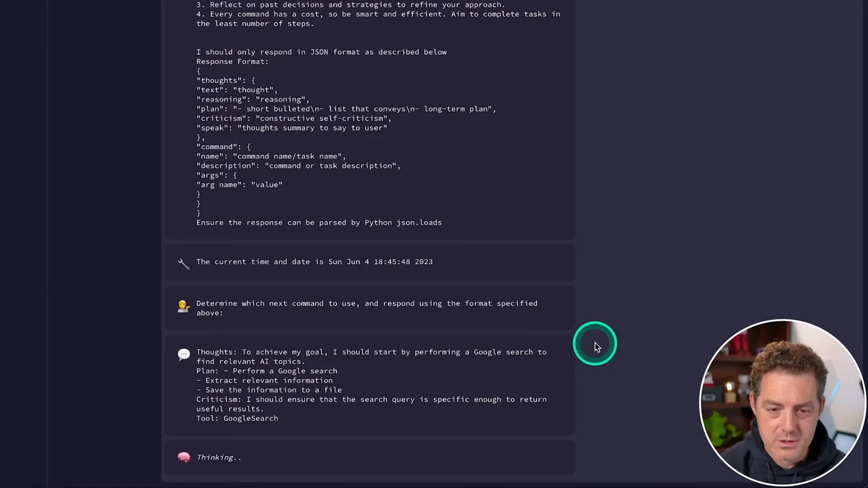This screenshot has height=488, width=868.
Task: Click 'Ensure the response can be parsed by Python json.loads'
Action: coord(319,223)
